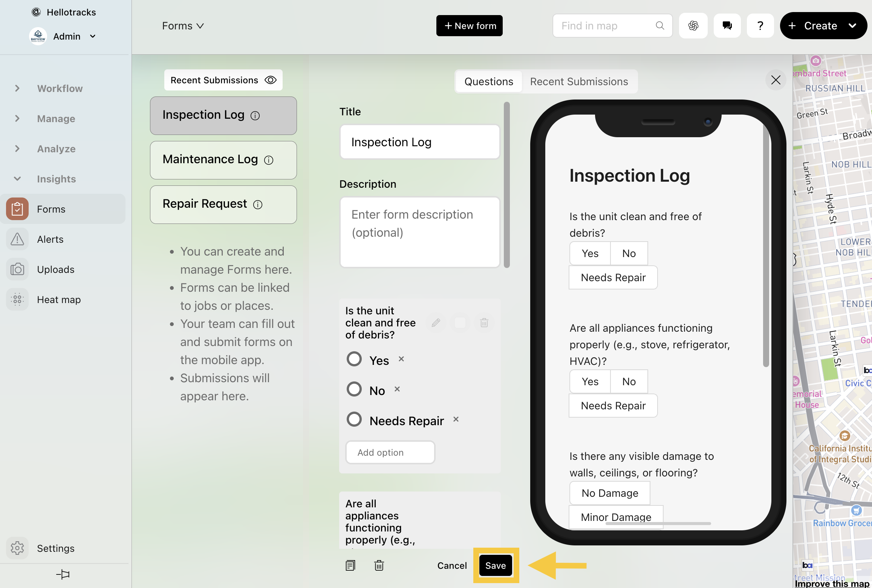Click the delete form trash icon at bottom
This screenshot has height=588, width=872.
coord(379,565)
